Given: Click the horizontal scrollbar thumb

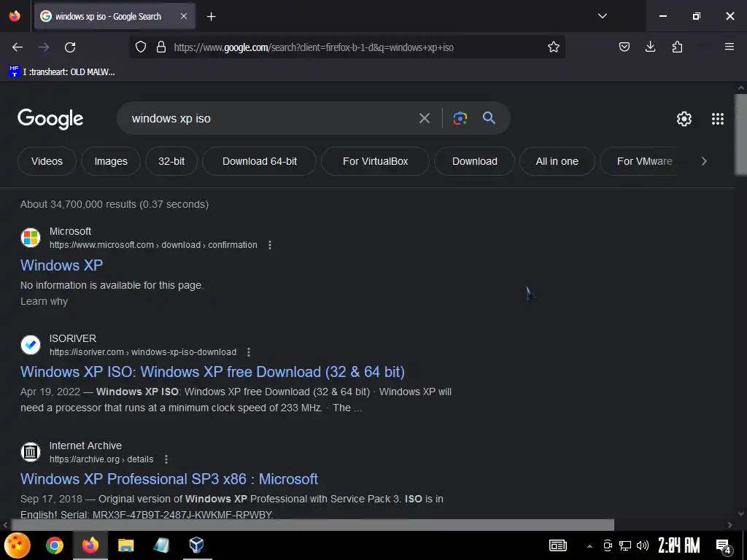Looking at the screenshot, I should click(x=312, y=525).
